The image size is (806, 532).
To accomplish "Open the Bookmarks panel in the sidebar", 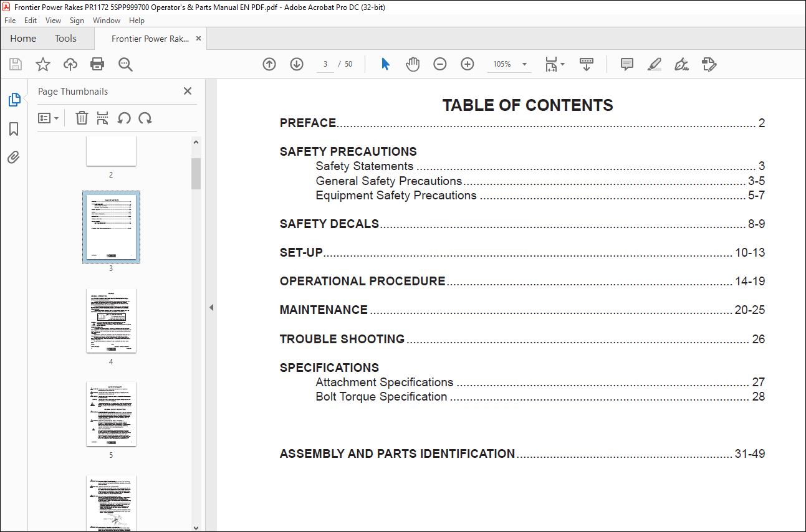I will tap(14, 129).
